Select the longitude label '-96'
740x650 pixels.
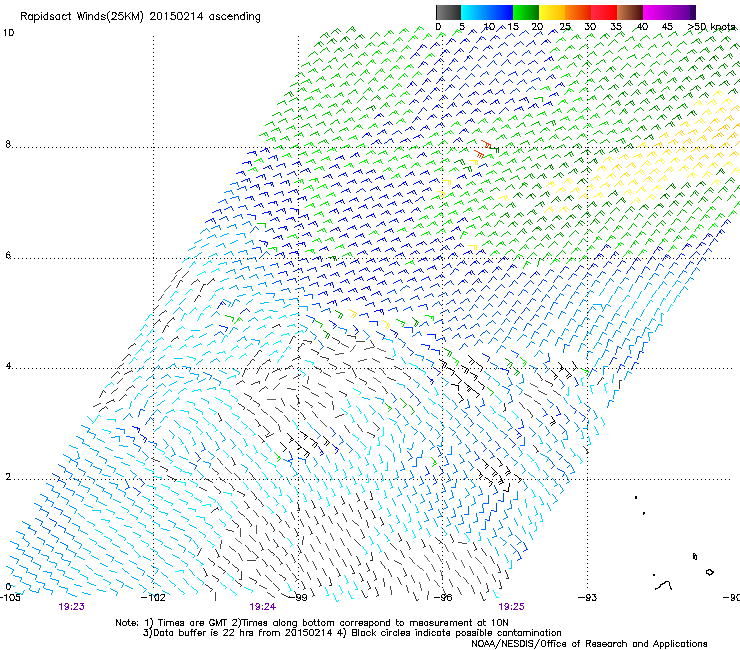tap(443, 598)
